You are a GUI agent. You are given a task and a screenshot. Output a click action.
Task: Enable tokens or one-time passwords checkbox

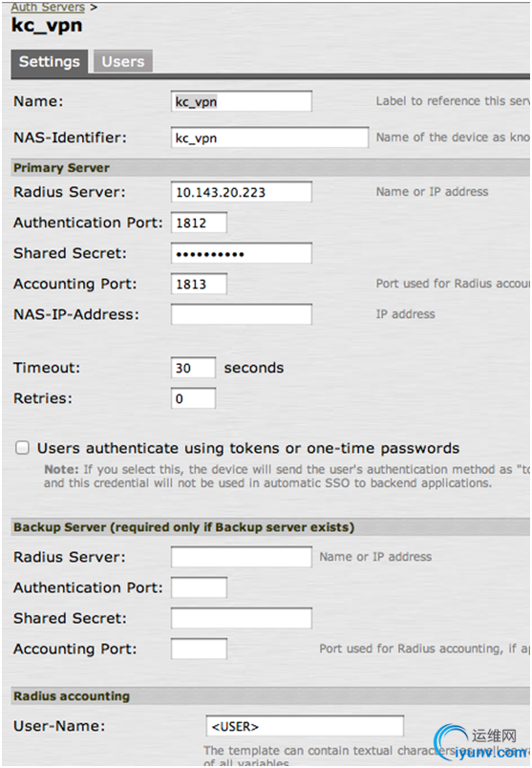(22, 448)
